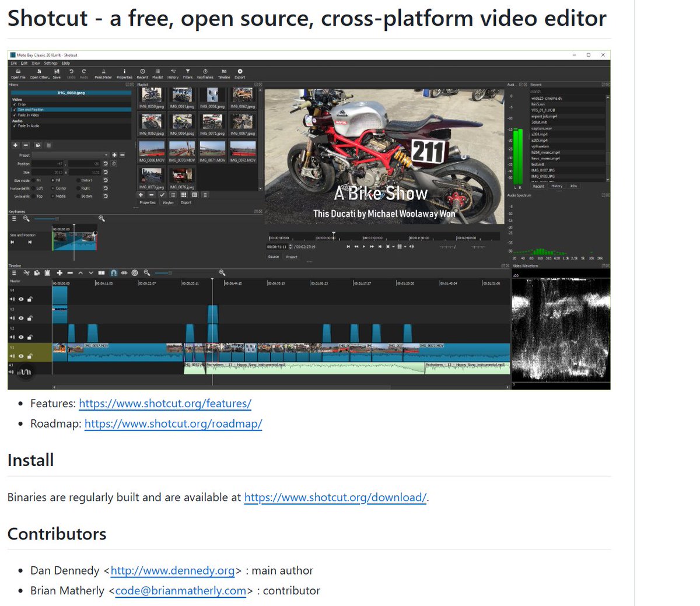Copy filters using the copy icon
The height and width of the screenshot is (606, 700).
[38, 145]
